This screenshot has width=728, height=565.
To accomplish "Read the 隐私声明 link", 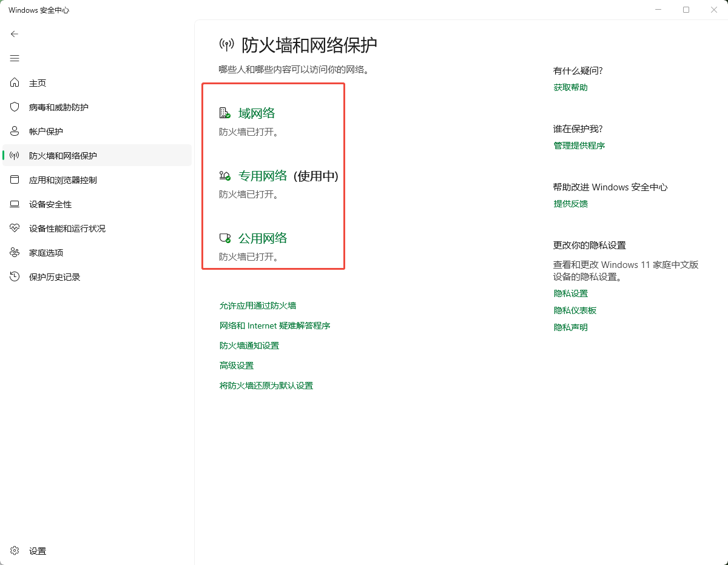I will (x=571, y=327).
